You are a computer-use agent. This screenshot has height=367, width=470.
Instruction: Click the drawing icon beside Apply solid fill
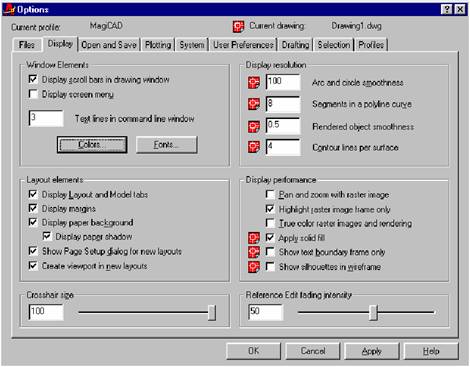[254, 238]
